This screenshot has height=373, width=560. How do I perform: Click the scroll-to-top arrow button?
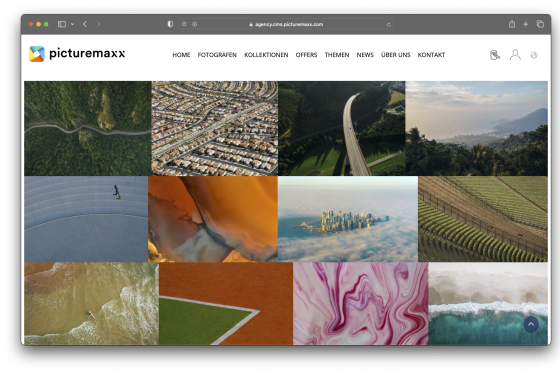coord(531,324)
